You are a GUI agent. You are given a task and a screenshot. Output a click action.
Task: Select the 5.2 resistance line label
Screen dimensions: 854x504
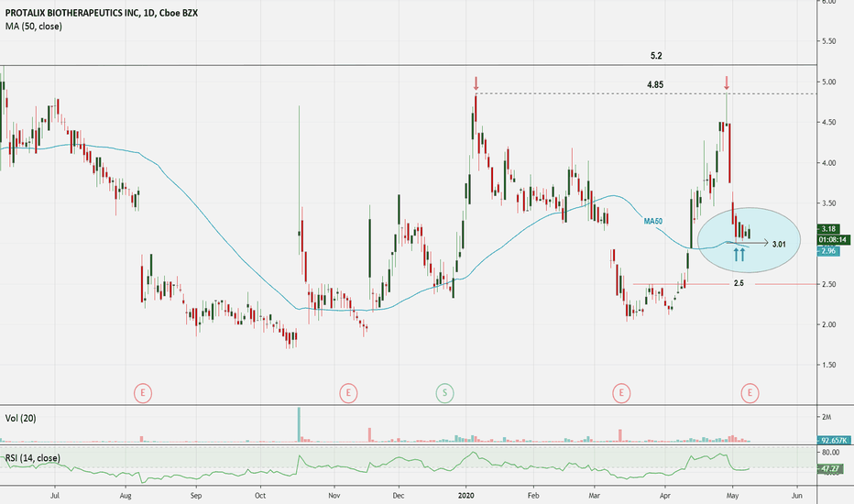pyautogui.click(x=656, y=56)
